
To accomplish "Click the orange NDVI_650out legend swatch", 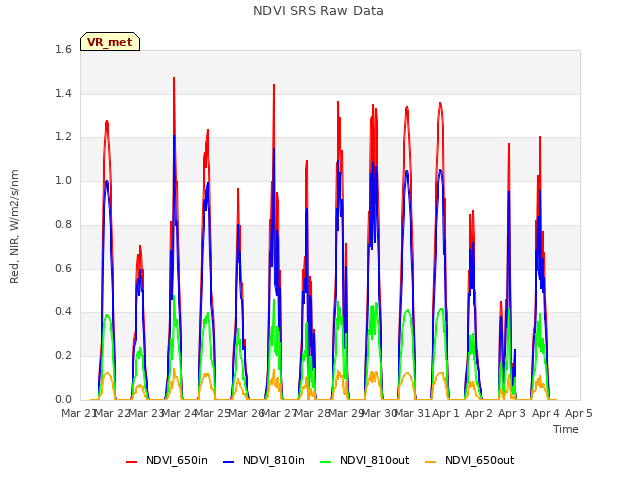I will [x=431, y=462].
